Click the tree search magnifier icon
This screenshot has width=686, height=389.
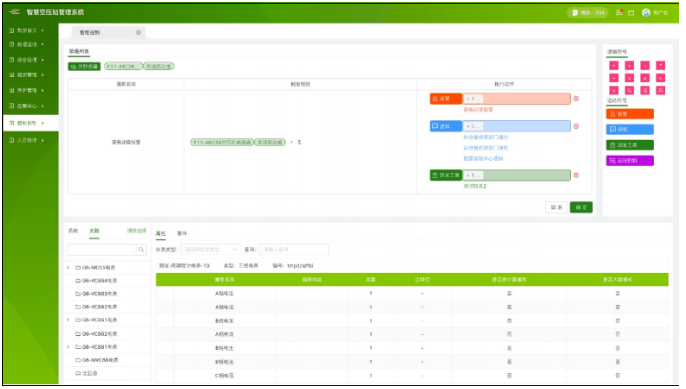coord(141,249)
